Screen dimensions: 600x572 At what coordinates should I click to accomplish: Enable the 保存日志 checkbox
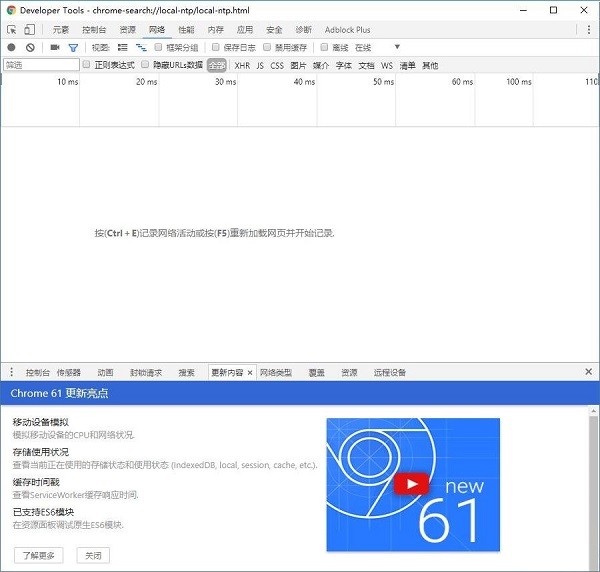[x=216, y=47]
